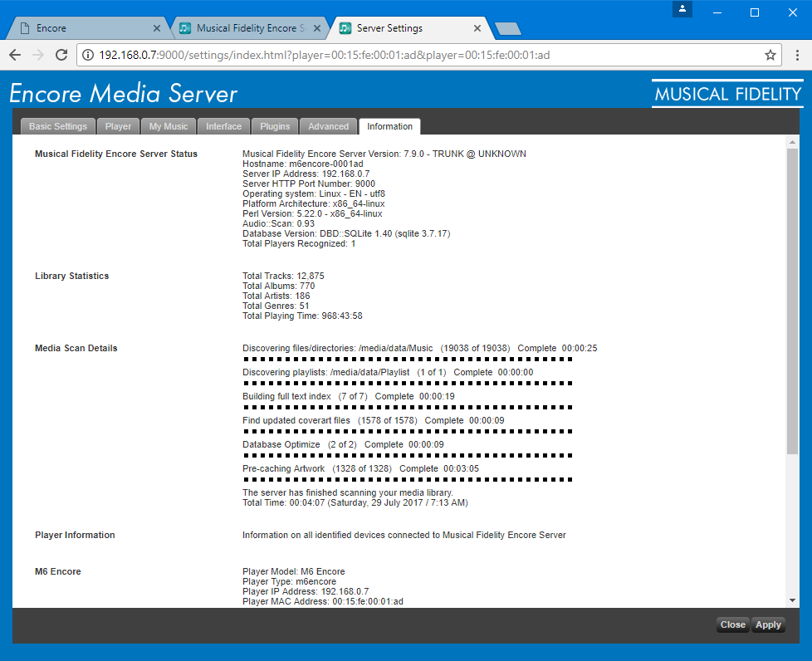Click the Close button at the bottom
The width and height of the screenshot is (812, 661).
(733, 624)
